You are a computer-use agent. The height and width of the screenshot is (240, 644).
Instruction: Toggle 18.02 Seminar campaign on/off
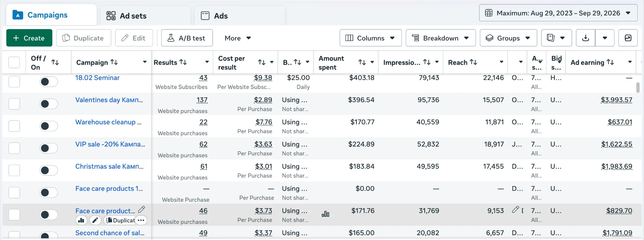click(x=49, y=82)
